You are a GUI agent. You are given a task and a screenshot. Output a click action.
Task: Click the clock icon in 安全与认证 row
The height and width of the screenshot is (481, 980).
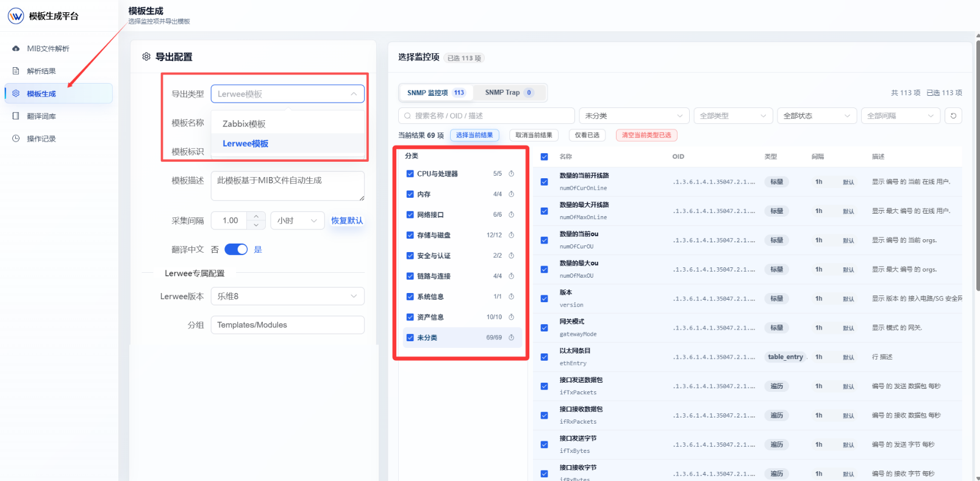pyautogui.click(x=511, y=255)
